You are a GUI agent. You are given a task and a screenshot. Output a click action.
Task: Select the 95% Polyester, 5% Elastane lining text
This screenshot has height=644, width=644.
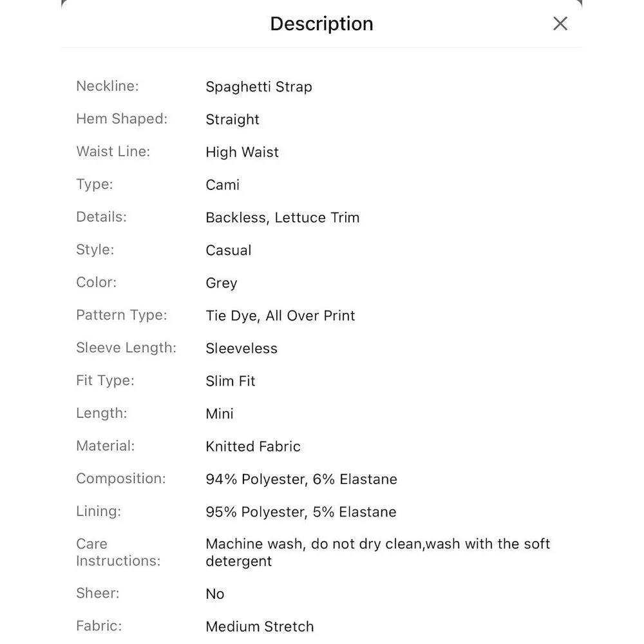point(301,512)
